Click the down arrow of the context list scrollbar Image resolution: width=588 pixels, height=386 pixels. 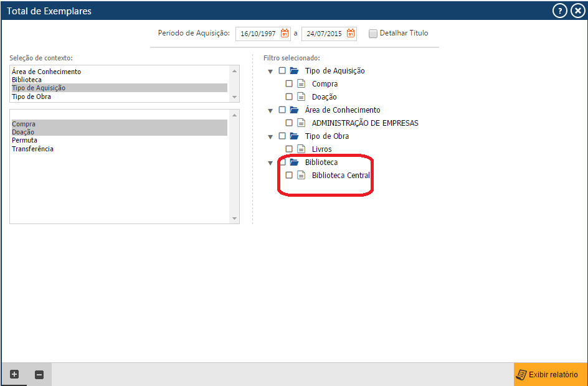coord(235,98)
